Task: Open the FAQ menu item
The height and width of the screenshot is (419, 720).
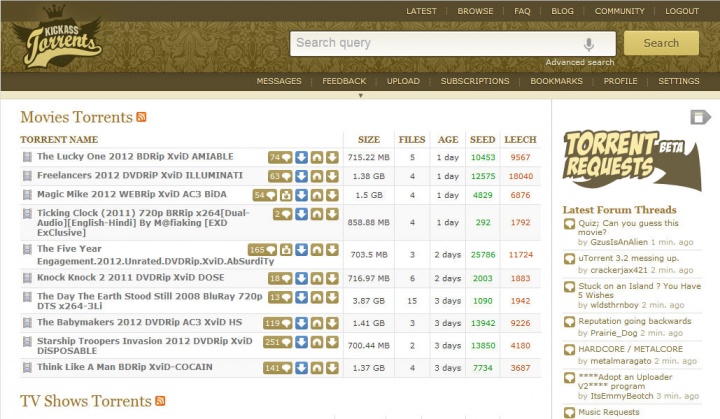Action: [x=522, y=11]
